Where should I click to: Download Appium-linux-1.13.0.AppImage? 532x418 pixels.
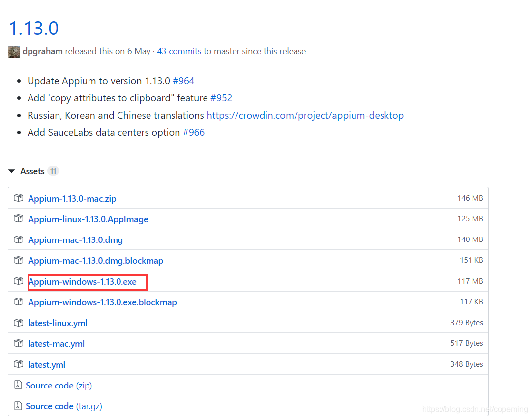(88, 219)
